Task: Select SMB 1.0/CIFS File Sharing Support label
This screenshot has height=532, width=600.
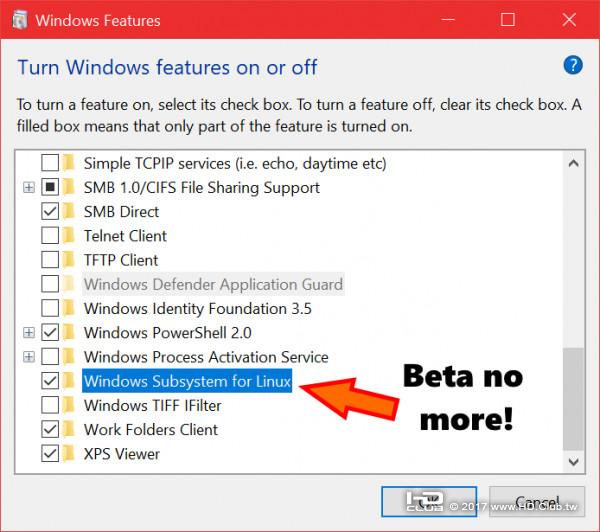Action: pos(202,188)
